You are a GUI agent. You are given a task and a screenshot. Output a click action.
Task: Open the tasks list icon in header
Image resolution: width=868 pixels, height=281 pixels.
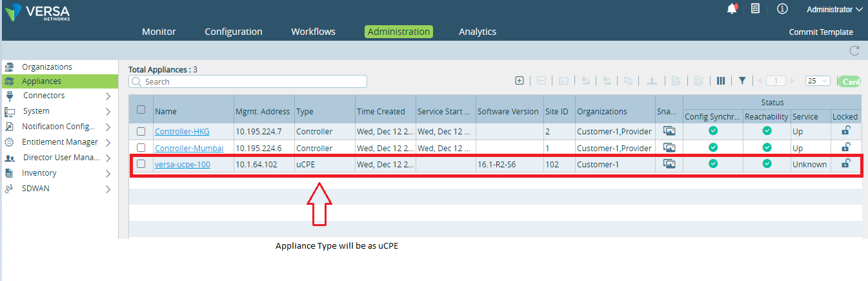755,8
